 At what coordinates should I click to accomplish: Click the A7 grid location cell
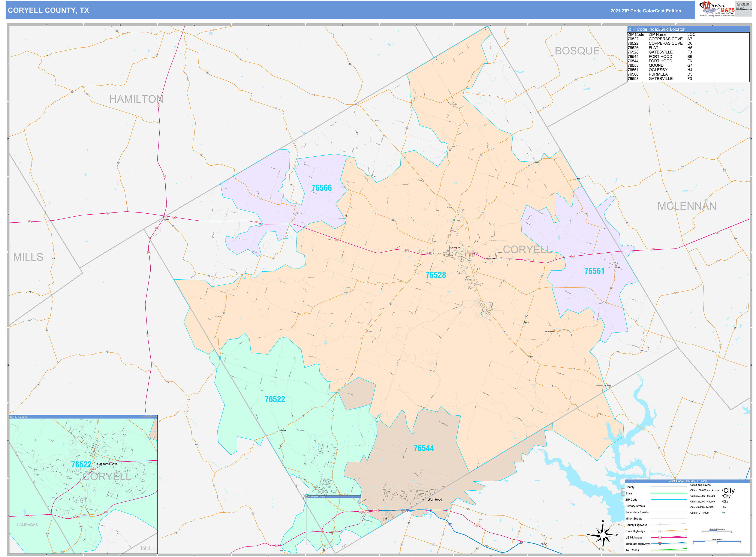click(x=690, y=39)
